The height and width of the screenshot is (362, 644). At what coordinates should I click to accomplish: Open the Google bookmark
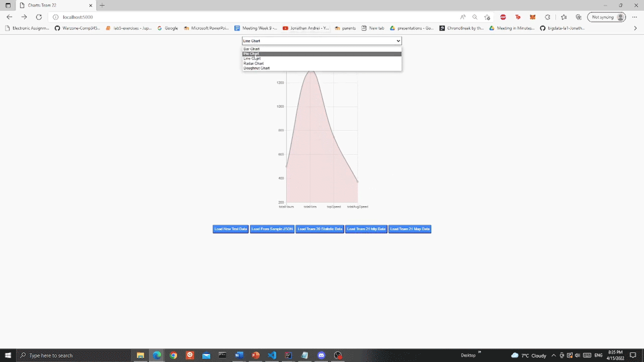tap(168, 28)
